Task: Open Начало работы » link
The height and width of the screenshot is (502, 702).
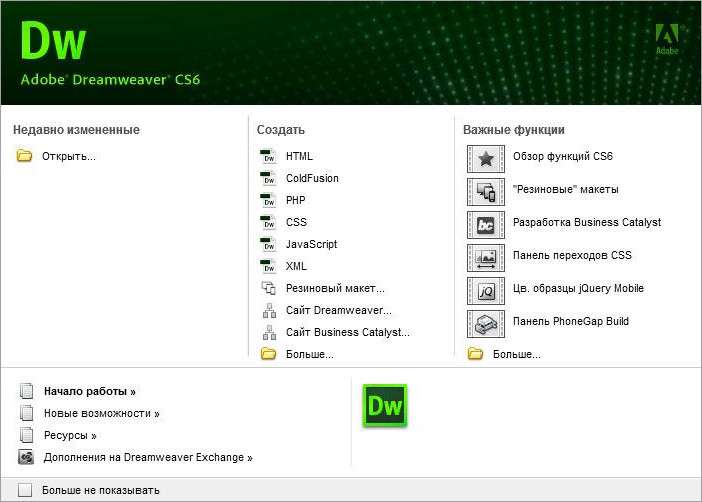Action: (x=90, y=391)
